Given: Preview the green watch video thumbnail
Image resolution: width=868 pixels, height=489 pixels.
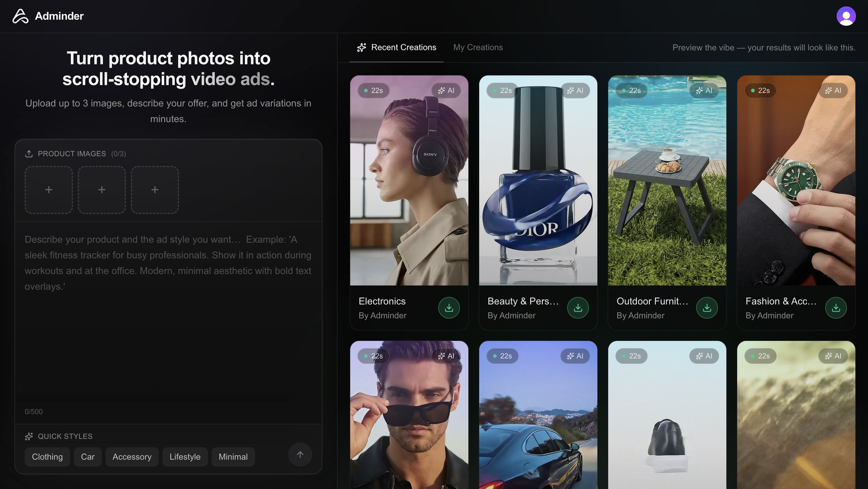Looking at the screenshot, I should pos(796,180).
